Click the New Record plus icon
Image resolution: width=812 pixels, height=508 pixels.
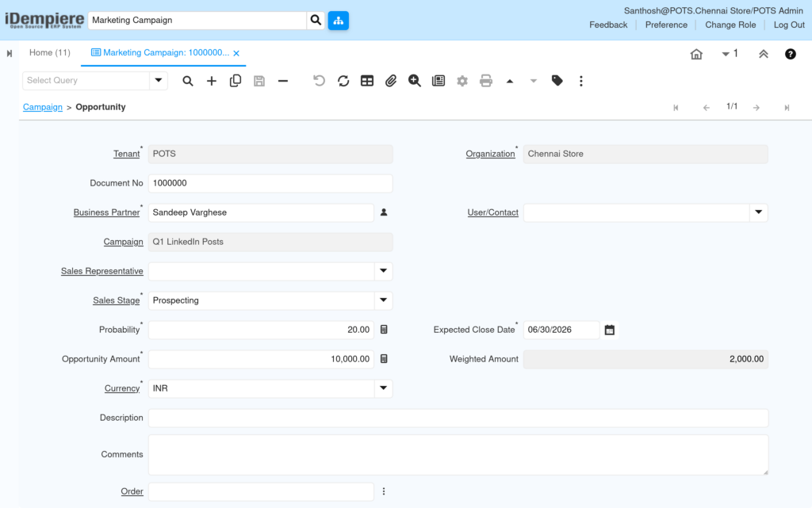(x=211, y=81)
